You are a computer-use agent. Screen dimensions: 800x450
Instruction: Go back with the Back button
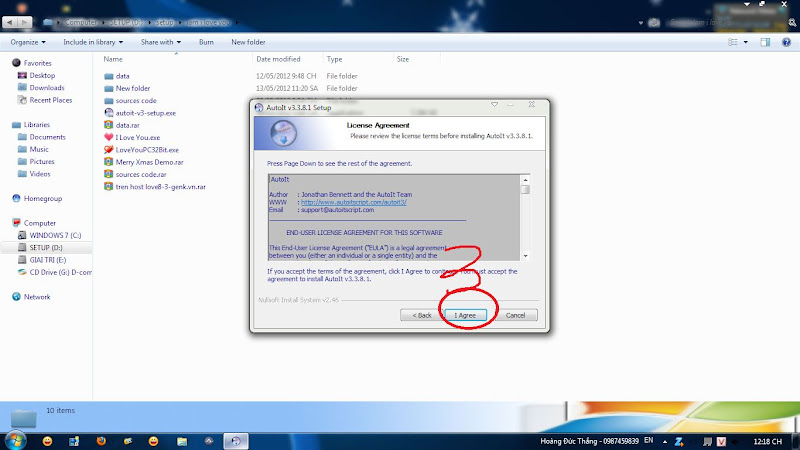pos(419,315)
